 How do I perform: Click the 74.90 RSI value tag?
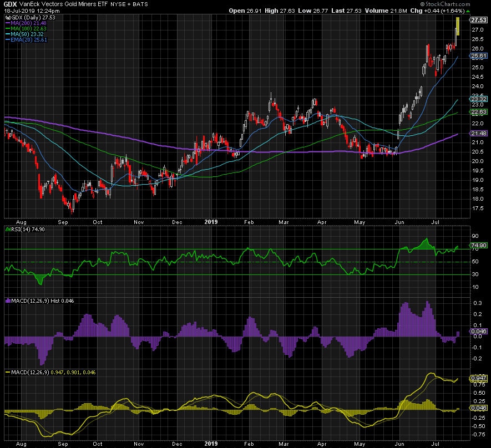coord(478,245)
